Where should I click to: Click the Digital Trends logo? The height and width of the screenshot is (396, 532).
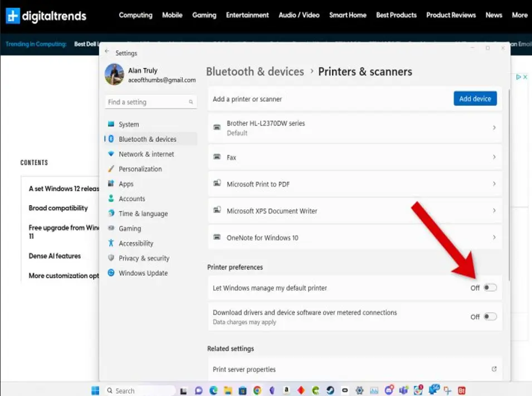click(46, 16)
